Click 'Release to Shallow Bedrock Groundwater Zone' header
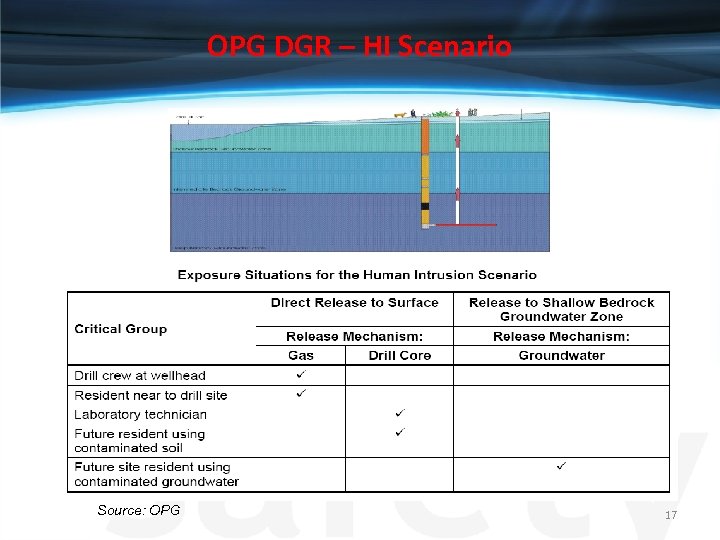Image resolution: width=720 pixels, height=540 pixels. [562, 309]
